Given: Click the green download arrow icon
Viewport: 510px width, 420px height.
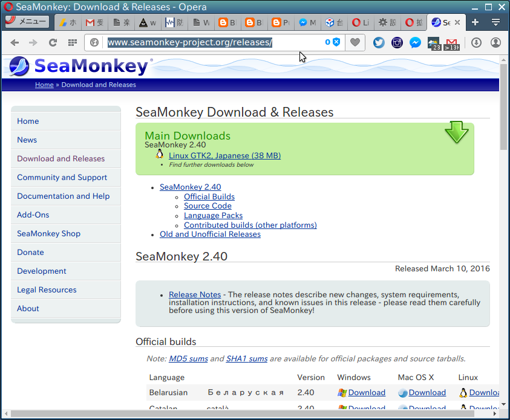Looking at the screenshot, I should [x=457, y=132].
